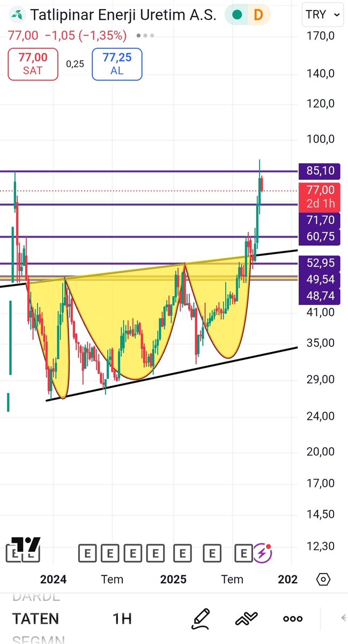Tap the 170,0 price scale value

pos(320,36)
